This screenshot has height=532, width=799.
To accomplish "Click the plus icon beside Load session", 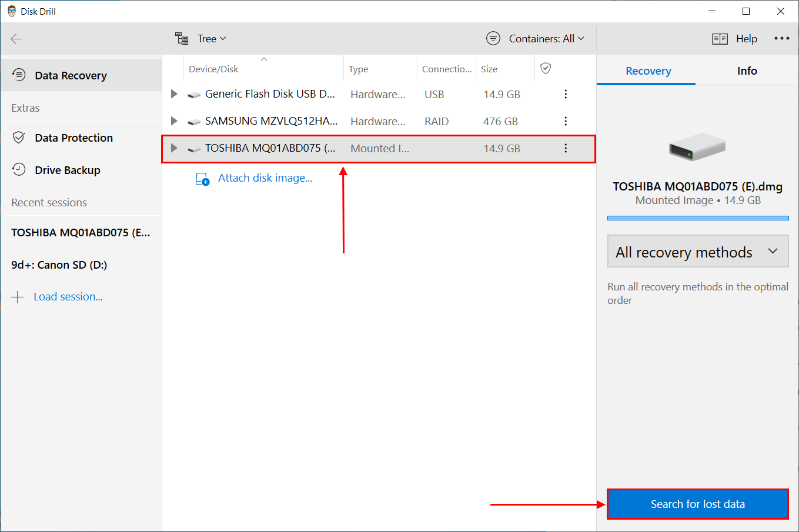I will click(18, 297).
